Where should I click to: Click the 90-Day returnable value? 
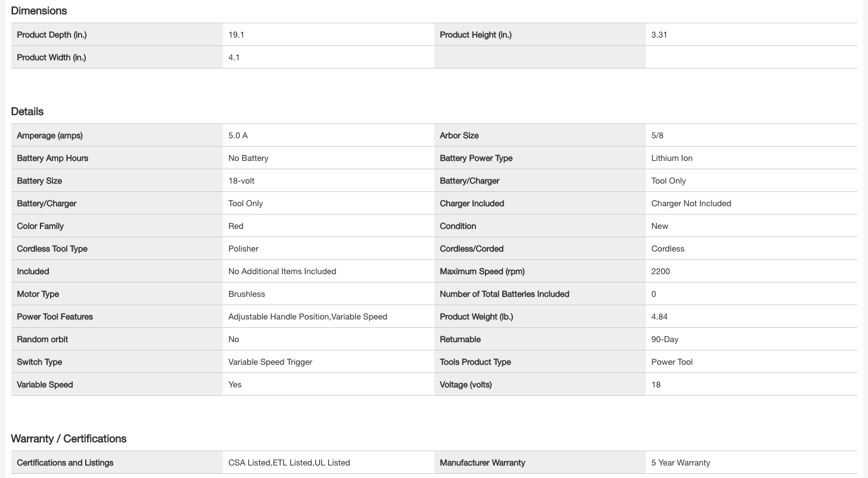665,340
